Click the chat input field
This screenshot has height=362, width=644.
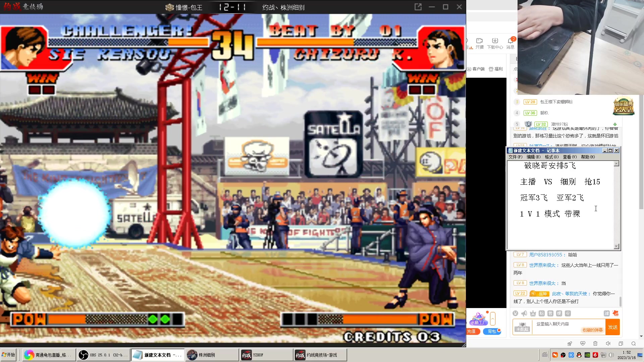569,327
